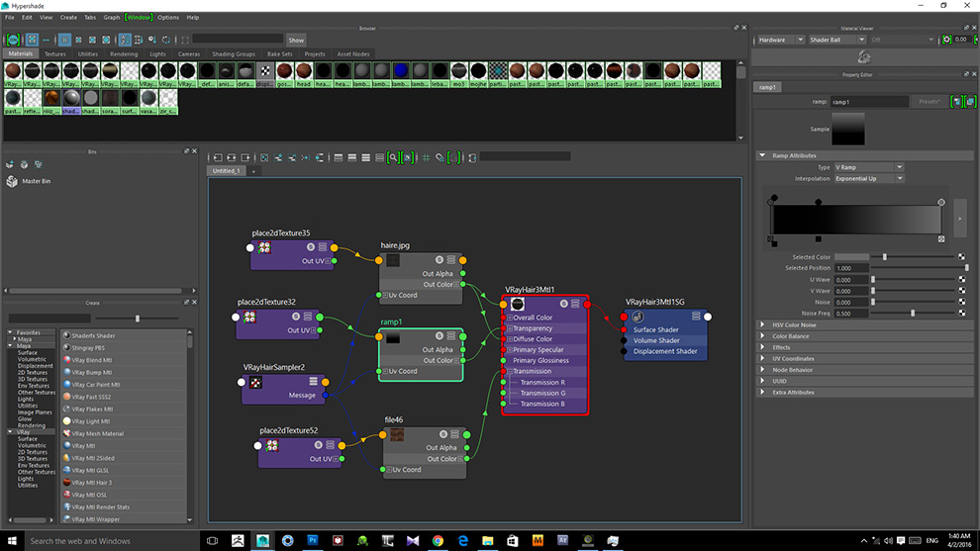Click the Noise Freq slider
Viewport: 980px width, 551px height.
tap(912, 313)
